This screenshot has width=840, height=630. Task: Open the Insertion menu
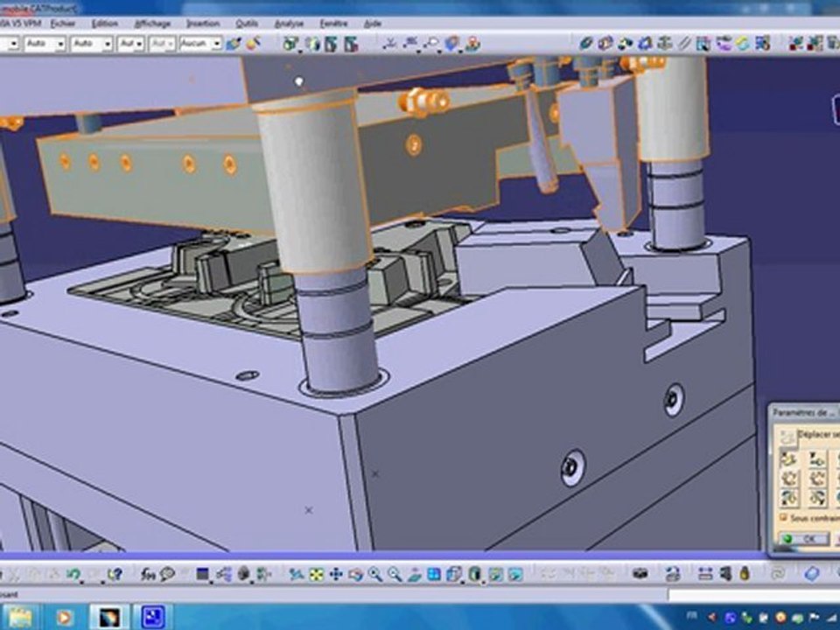click(203, 24)
